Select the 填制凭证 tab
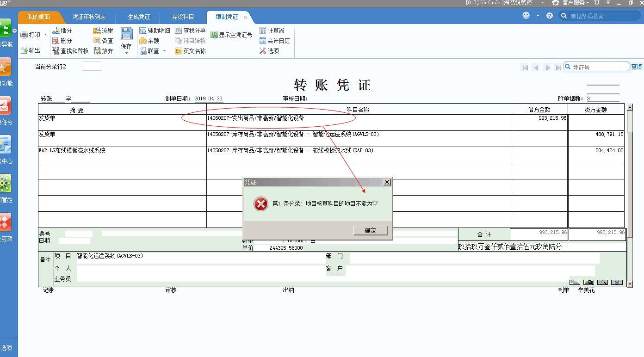The image size is (644, 357). [x=227, y=17]
